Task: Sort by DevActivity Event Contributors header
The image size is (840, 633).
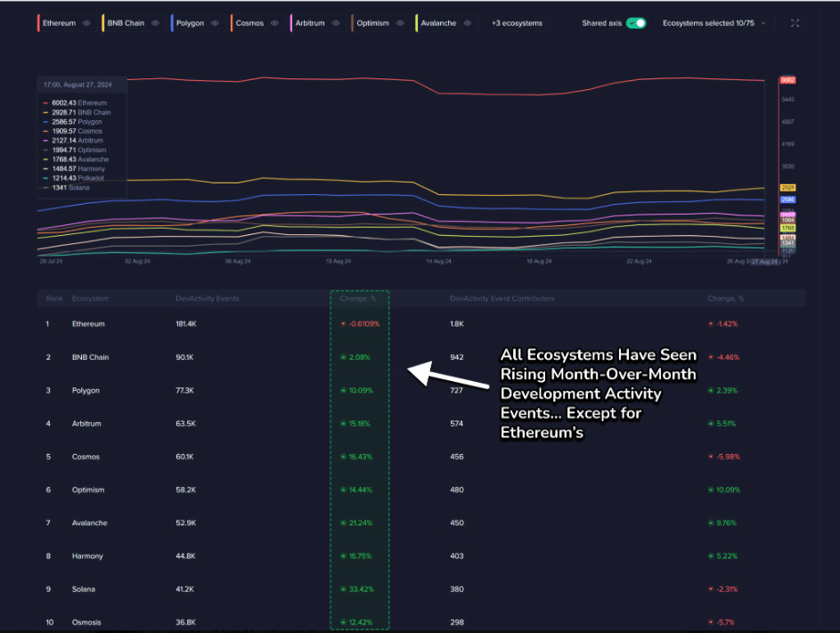Action: pyautogui.click(x=502, y=298)
